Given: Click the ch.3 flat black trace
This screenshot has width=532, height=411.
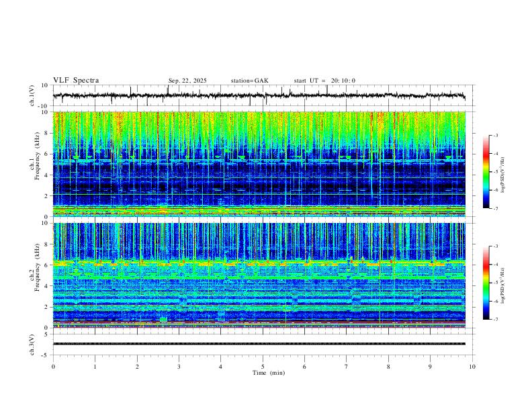Looking at the screenshot, I should click(259, 344).
